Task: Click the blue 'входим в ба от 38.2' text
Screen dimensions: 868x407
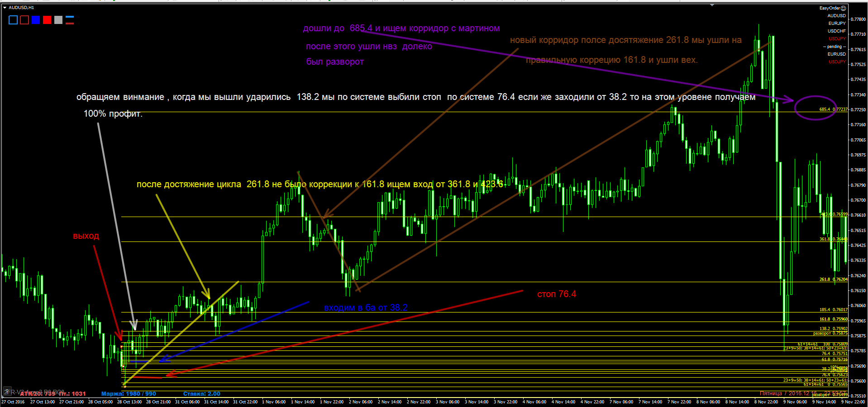Action: coord(366,308)
